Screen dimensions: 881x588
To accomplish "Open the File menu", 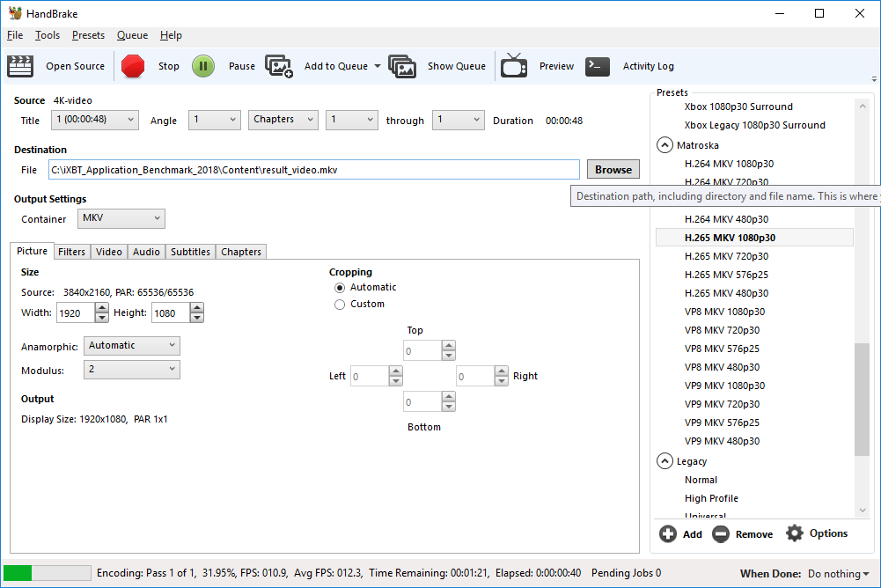I will [x=15, y=35].
